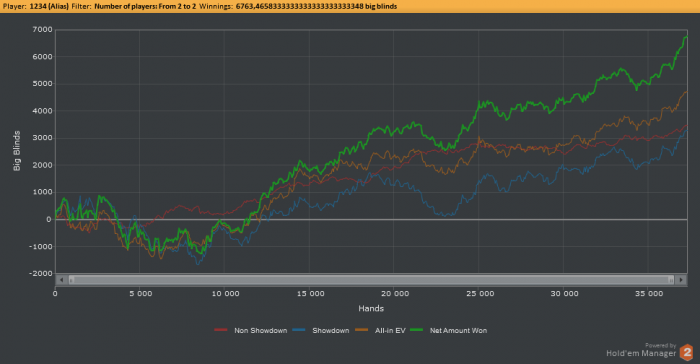Viewport: 700px width, 364px height.
Task: Click the 15 000 x-axis label
Action: click(310, 293)
